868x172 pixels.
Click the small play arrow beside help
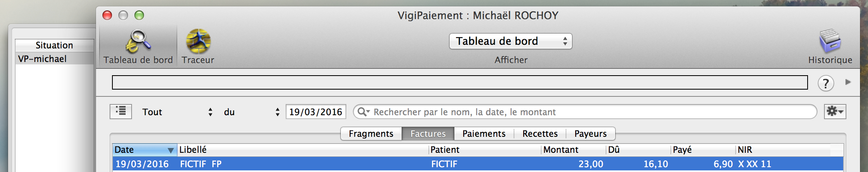[x=848, y=82]
